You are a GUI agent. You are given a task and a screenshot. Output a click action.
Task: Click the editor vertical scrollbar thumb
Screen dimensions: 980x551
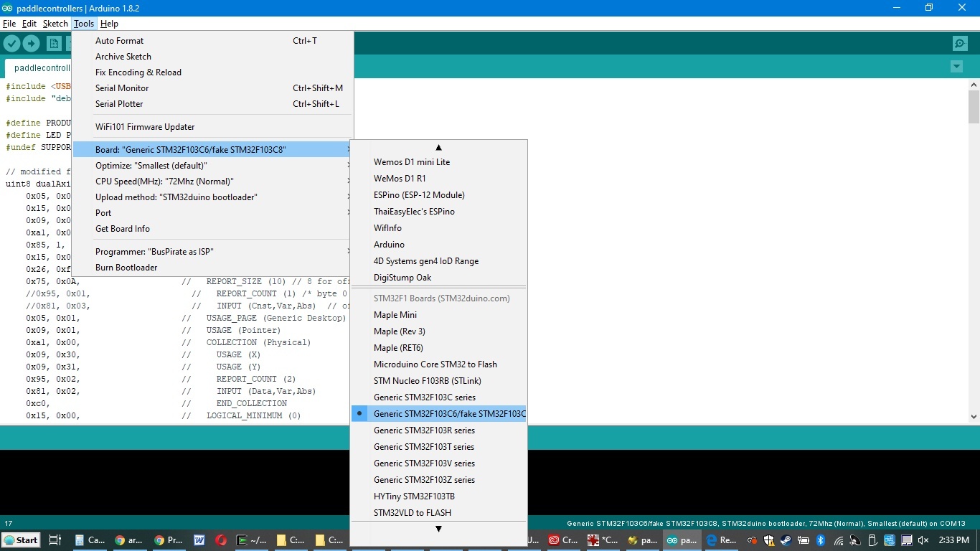click(974, 107)
